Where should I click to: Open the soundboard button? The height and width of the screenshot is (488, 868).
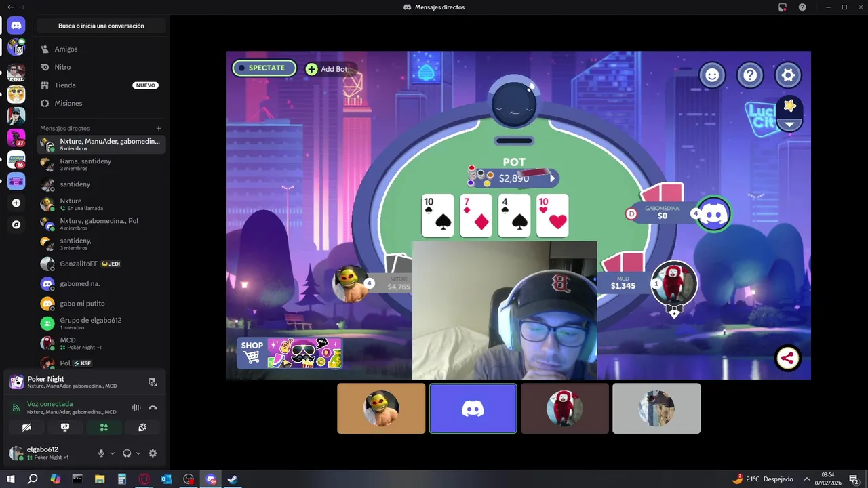142,428
